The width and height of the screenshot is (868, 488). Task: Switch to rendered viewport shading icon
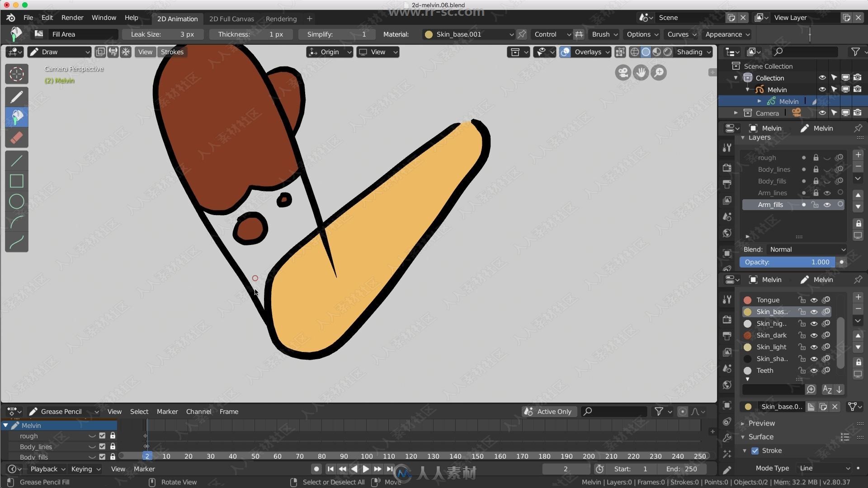tap(668, 52)
